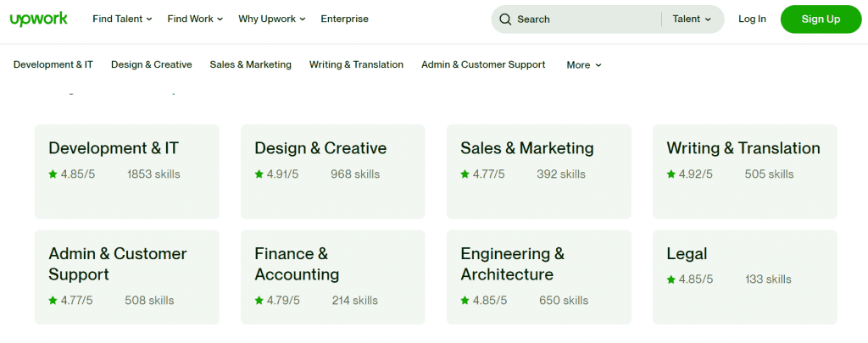Expand the Why Upwork menu
The image size is (868, 343).
pyautogui.click(x=271, y=19)
